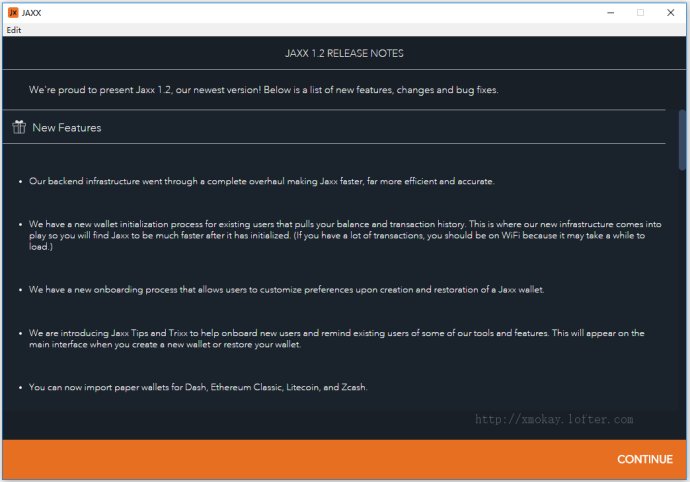Click the JAXX 1.2 RELEASE NOTES title
This screenshot has width=690, height=482.
click(344, 53)
